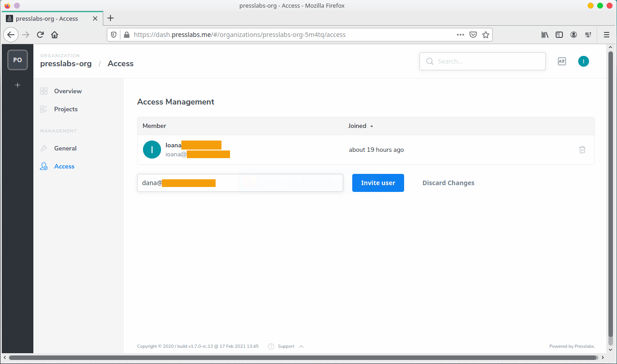Reload the page
617x364 pixels.
(x=40, y=35)
